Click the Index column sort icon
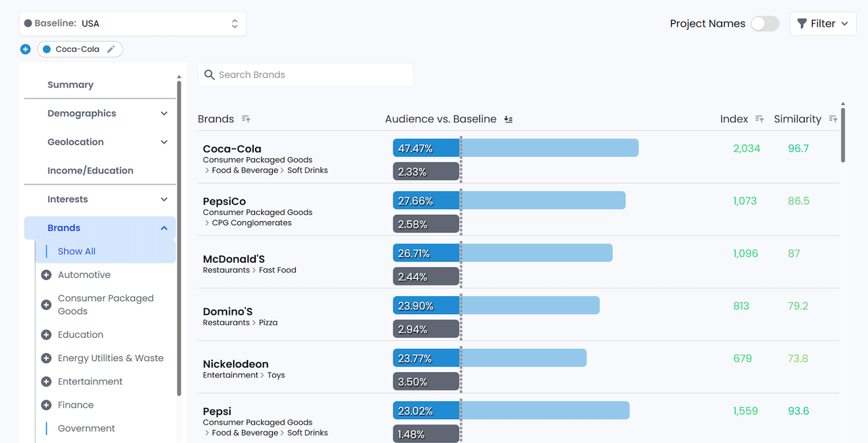The width and height of the screenshot is (868, 443). pos(760,119)
